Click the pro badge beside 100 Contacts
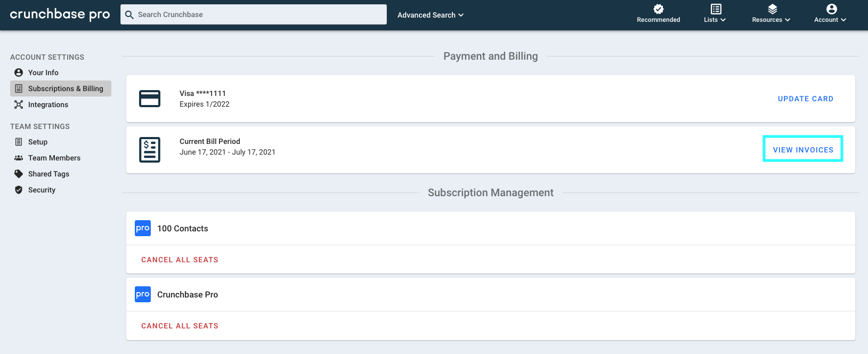Viewport: 868px width, 354px height. pos(143,228)
